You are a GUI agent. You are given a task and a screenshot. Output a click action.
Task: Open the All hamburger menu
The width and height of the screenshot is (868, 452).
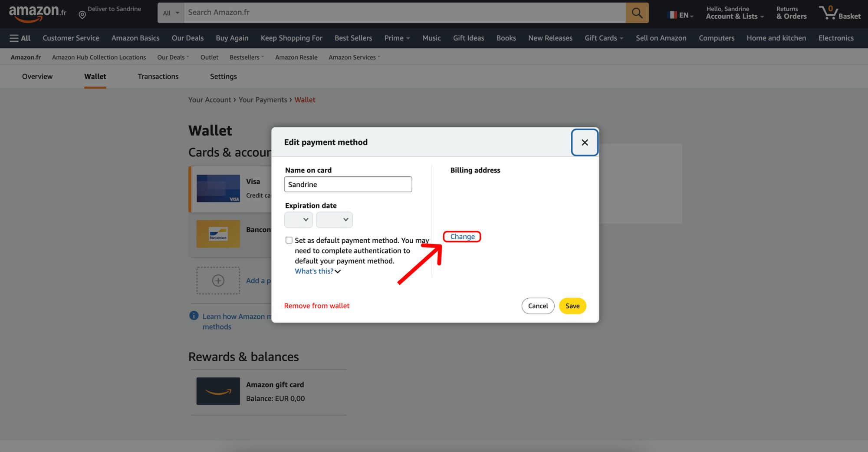click(20, 38)
